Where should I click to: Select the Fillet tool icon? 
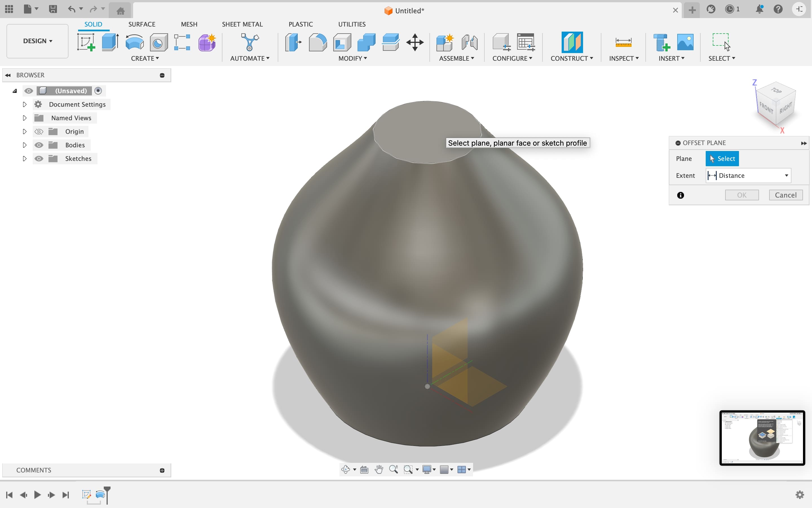[x=318, y=42]
